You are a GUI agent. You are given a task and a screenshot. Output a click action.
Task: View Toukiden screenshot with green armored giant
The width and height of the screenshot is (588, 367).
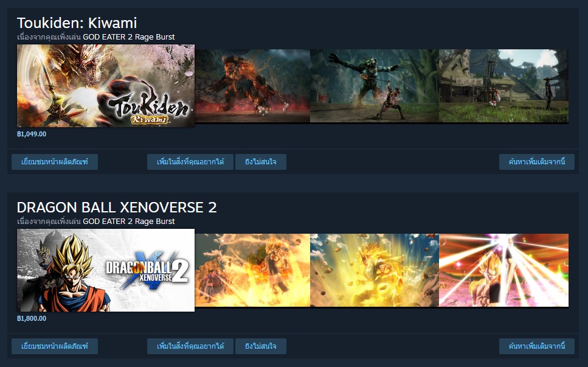(x=374, y=86)
